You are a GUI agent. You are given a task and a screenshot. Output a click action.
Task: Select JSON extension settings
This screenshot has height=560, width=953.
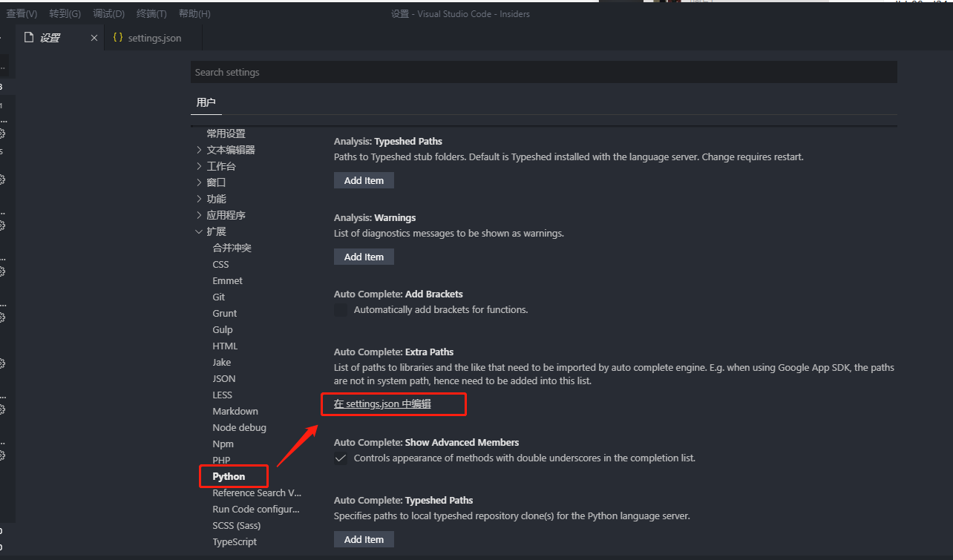click(223, 378)
